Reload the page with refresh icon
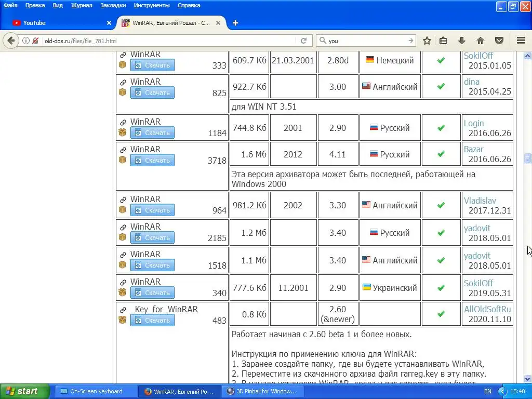Viewport: 532px width, 399px height. pos(303,41)
